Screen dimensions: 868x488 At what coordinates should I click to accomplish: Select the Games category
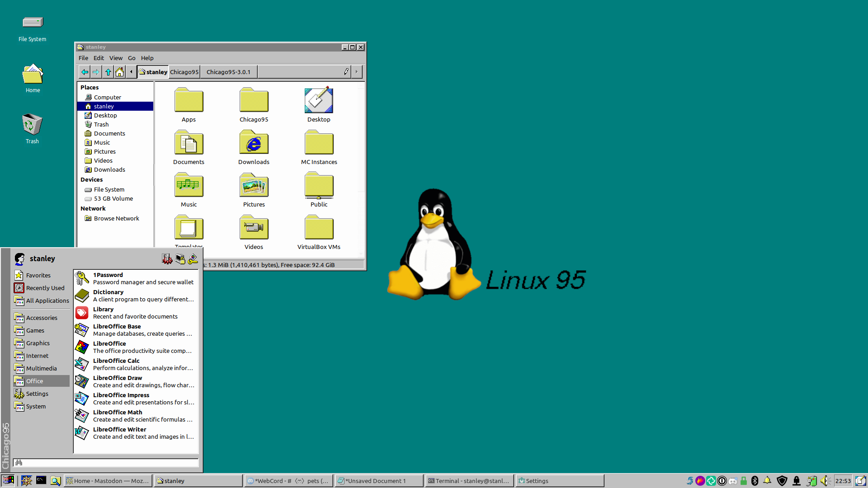click(41, 330)
